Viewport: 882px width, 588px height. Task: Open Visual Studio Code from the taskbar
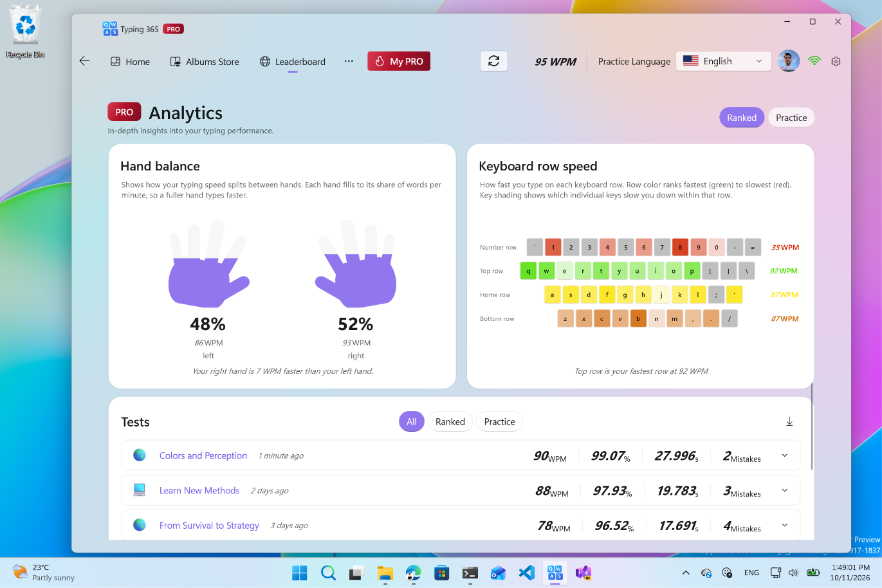click(526, 573)
